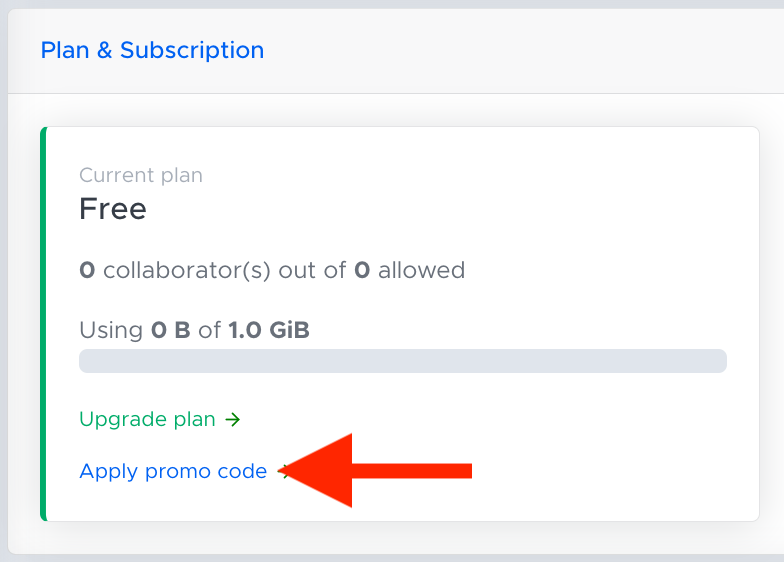The image size is (784, 562).
Task: Select the Apply promo code link
Action: click(x=173, y=472)
